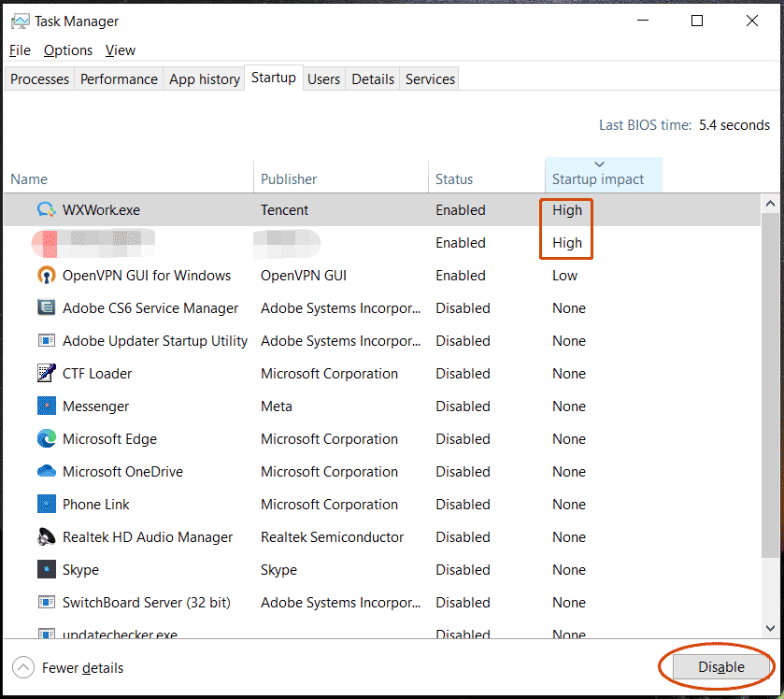The image size is (784, 699).
Task: Click the Adobe CS6 Service Manager icon
Action: tap(47, 308)
